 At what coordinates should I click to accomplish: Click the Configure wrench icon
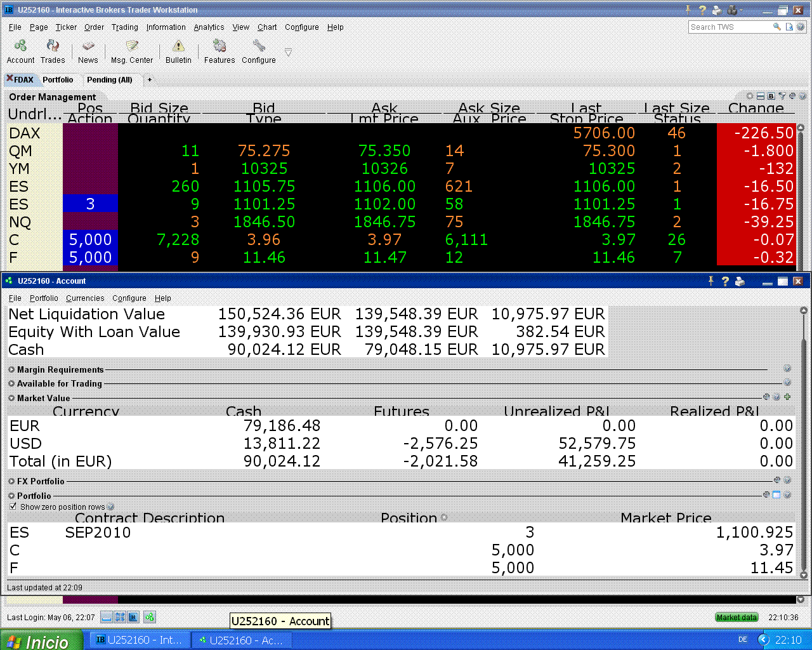(259, 46)
